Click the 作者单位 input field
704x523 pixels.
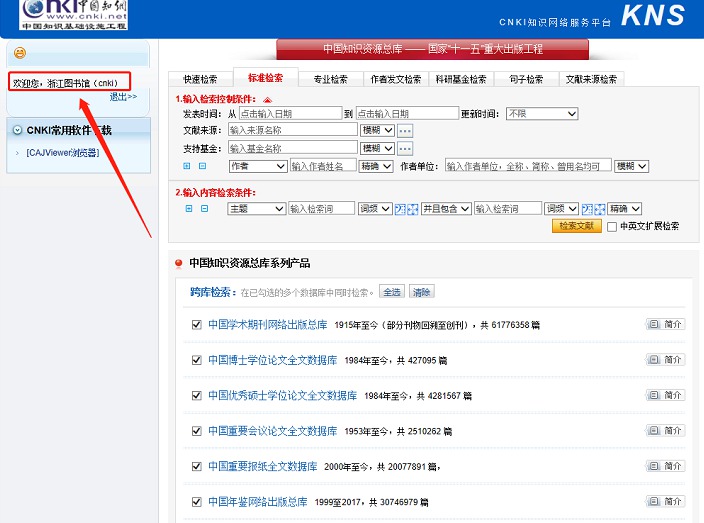528,166
